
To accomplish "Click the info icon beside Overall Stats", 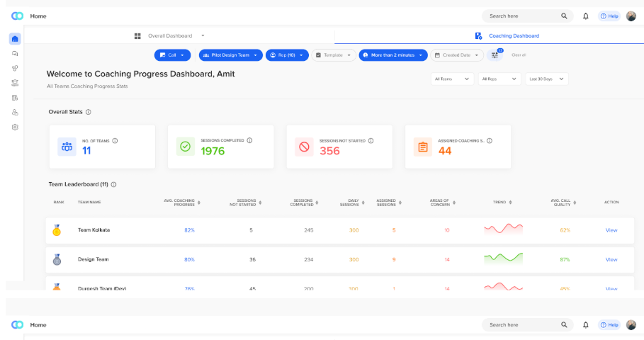I will point(89,112).
